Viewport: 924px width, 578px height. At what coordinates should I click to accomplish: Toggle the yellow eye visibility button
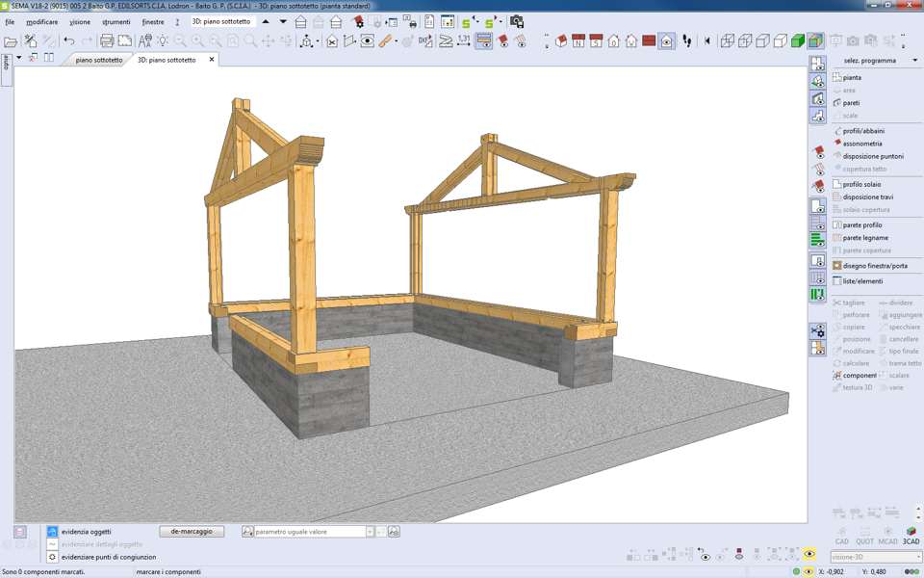[808, 555]
